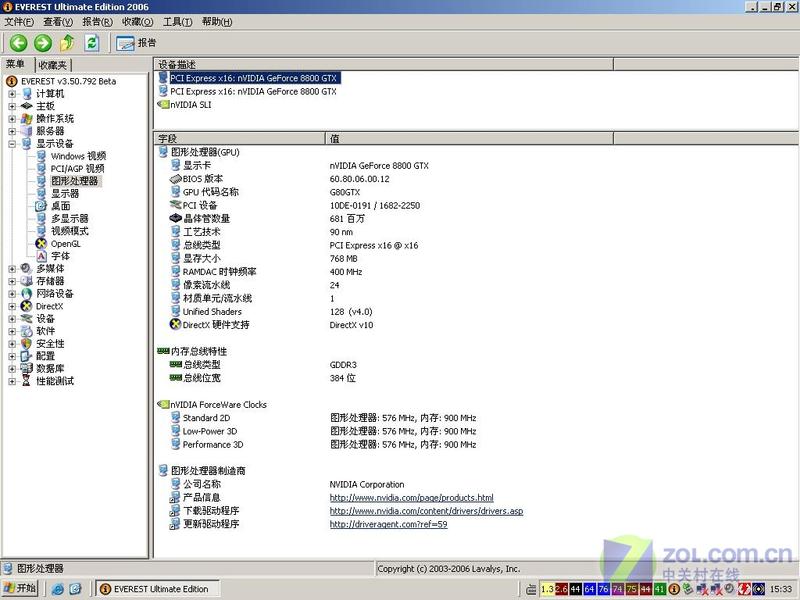Select 多显示器 in the tree
The width and height of the screenshot is (800, 600).
[69, 218]
